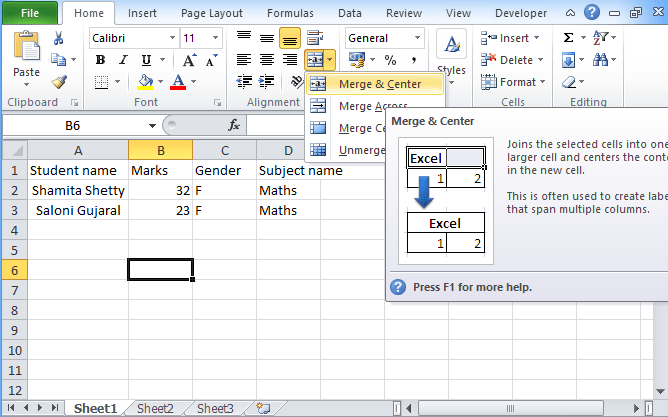
Task: Set Middle Align vertical alignment
Action: pos(267,38)
